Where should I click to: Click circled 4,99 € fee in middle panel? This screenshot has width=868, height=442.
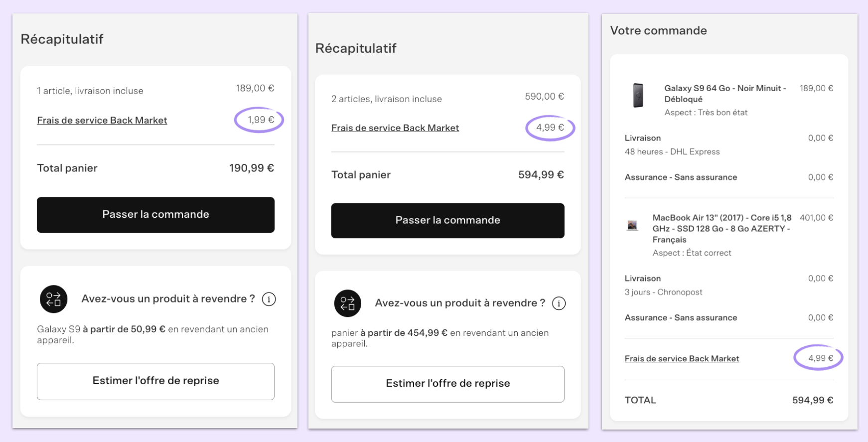[x=550, y=128]
